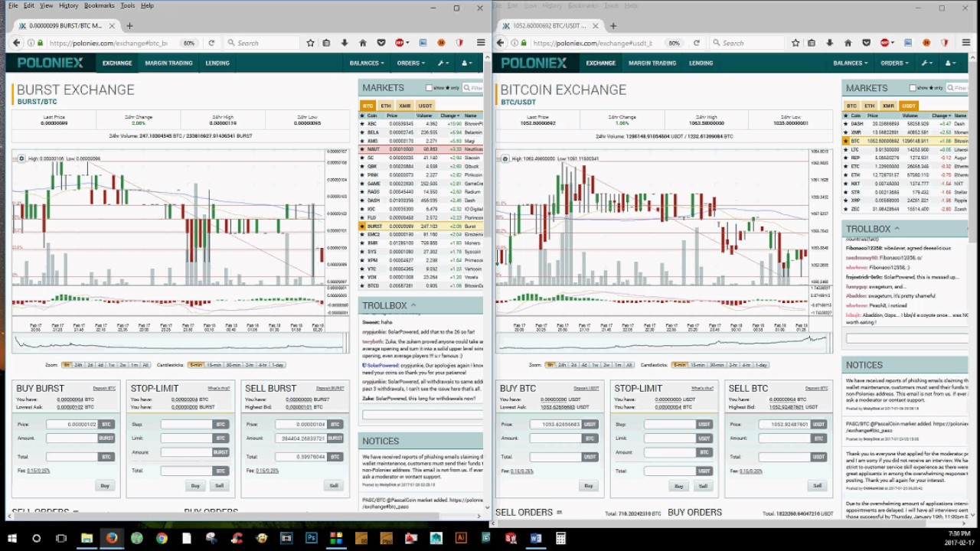Collapse Trollbox panel in BURST window

[x=413, y=305]
